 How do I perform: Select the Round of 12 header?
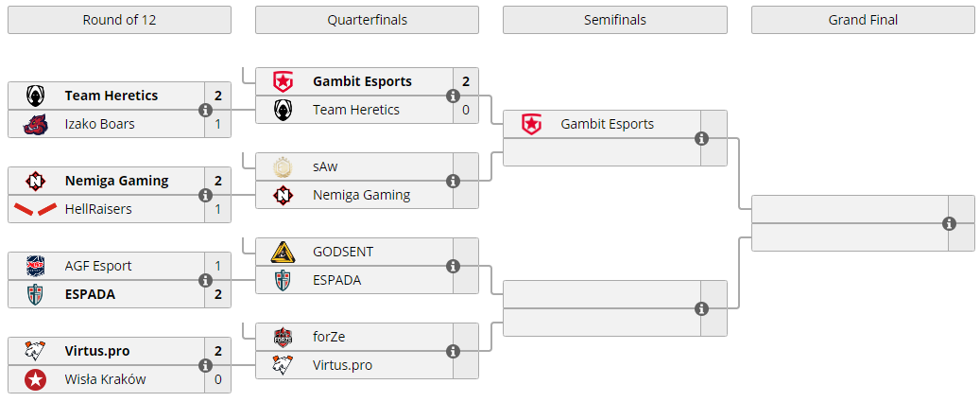pos(119,20)
